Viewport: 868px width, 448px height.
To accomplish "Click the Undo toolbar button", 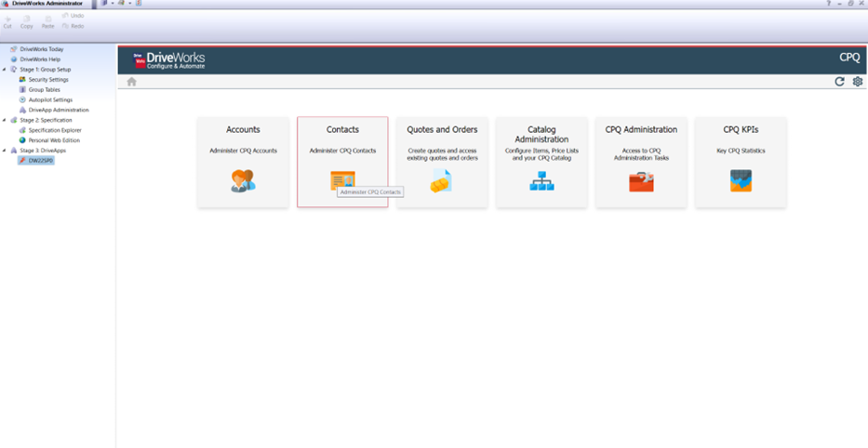I will click(x=73, y=16).
